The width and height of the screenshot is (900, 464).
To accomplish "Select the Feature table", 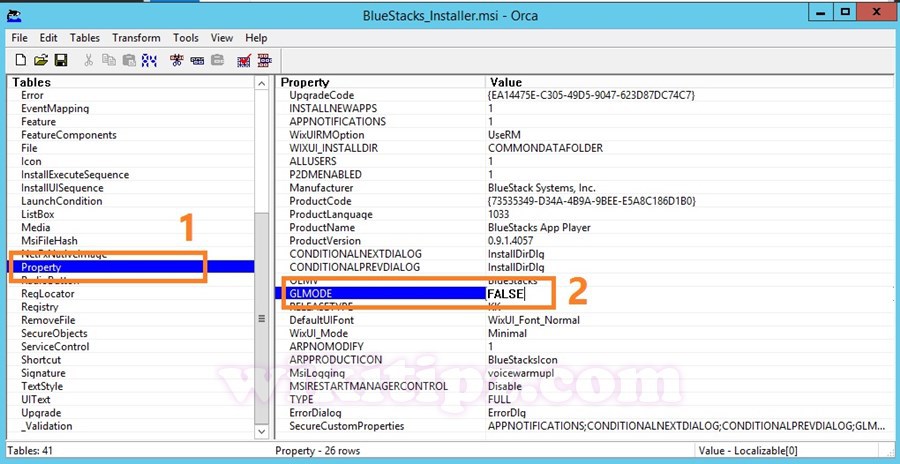I will coord(38,122).
